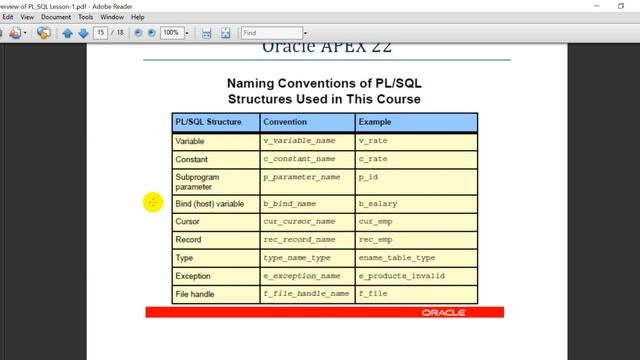Go to the previous page arrow
Screen dimensions: 640x360
click(x=68, y=33)
